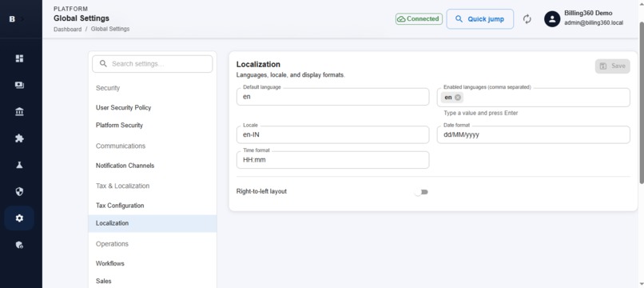This screenshot has width=644, height=288.
Task: Click the Localization panel heading
Action: (x=258, y=64)
